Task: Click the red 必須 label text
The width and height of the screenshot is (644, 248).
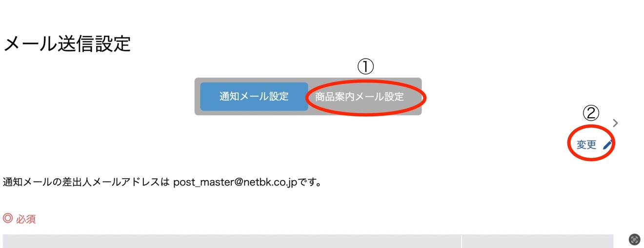Action: point(26,219)
